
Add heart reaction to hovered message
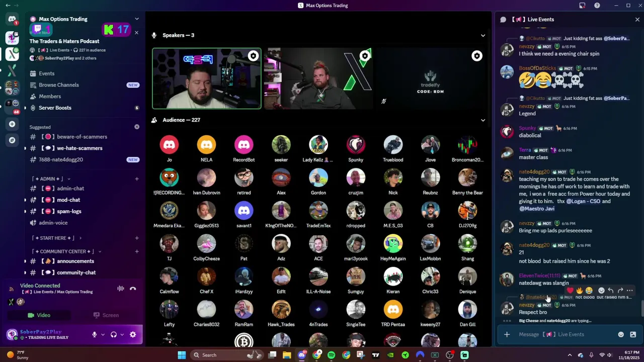click(570, 291)
